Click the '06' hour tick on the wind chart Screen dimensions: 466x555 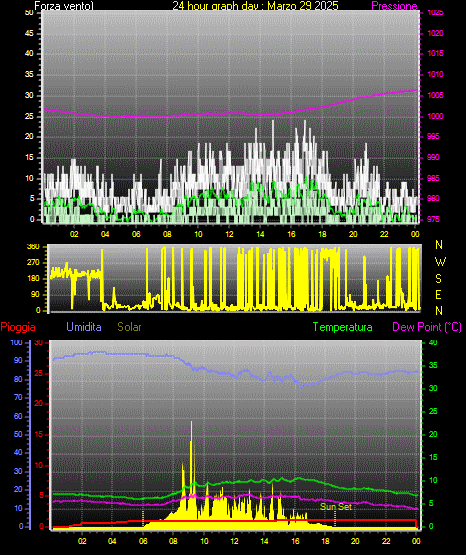[136, 234]
